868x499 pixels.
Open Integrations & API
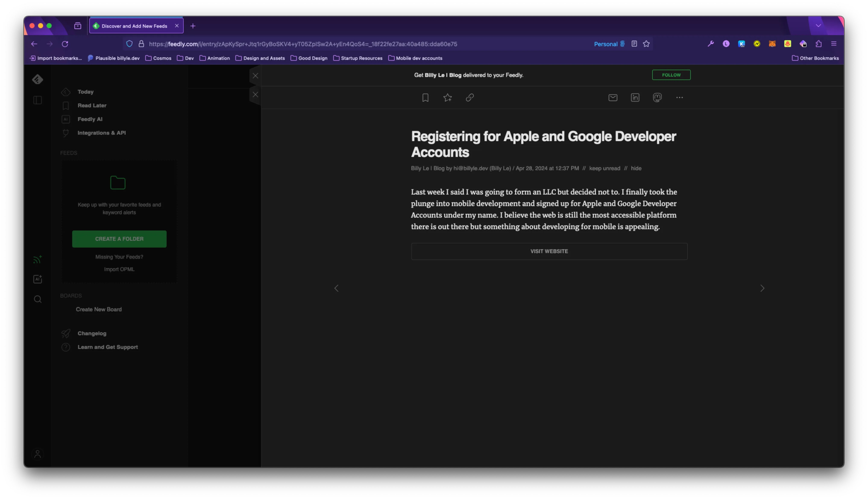[102, 133]
